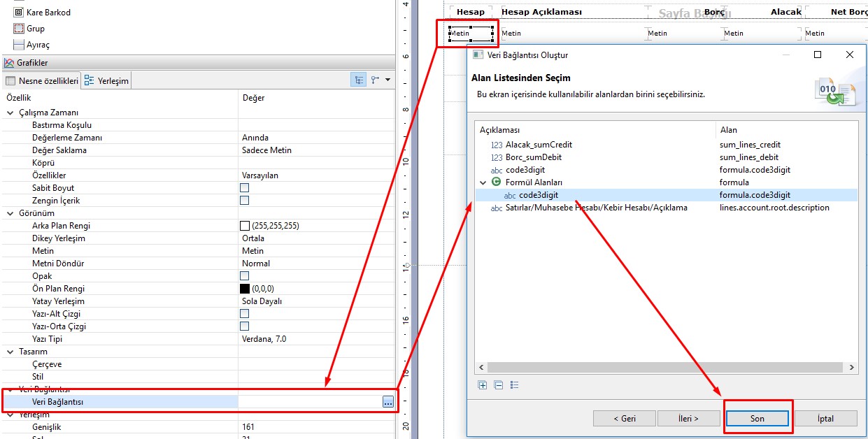Open the Grafikler palette section
Image resolution: width=868 pixels, height=439 pixels.
[32, 63]
